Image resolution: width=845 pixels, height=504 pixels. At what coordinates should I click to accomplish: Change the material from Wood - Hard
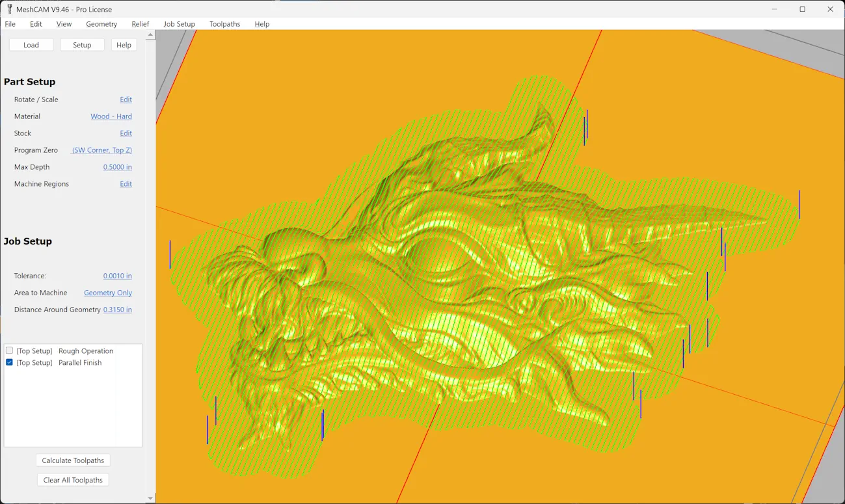point(111,116)
